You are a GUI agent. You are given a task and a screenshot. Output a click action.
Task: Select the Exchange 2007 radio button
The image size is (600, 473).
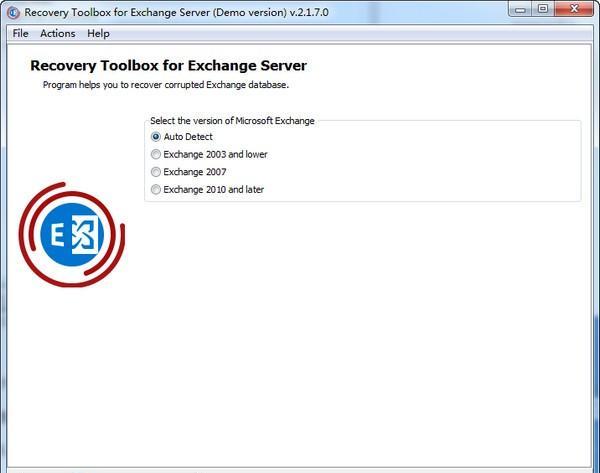tap(156, 172)
